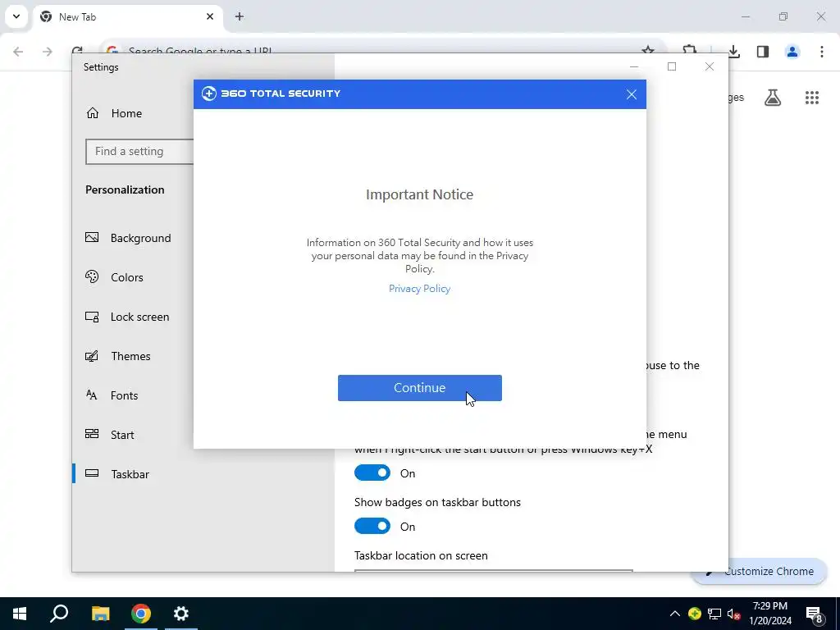Open a new Chrome tab with plus button

240,16
